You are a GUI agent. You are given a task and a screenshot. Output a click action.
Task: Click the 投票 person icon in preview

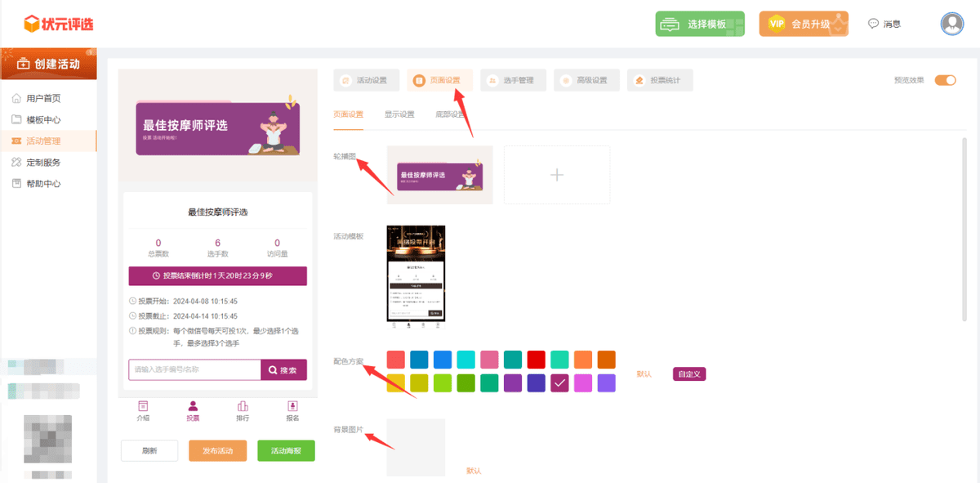point(193,406)
